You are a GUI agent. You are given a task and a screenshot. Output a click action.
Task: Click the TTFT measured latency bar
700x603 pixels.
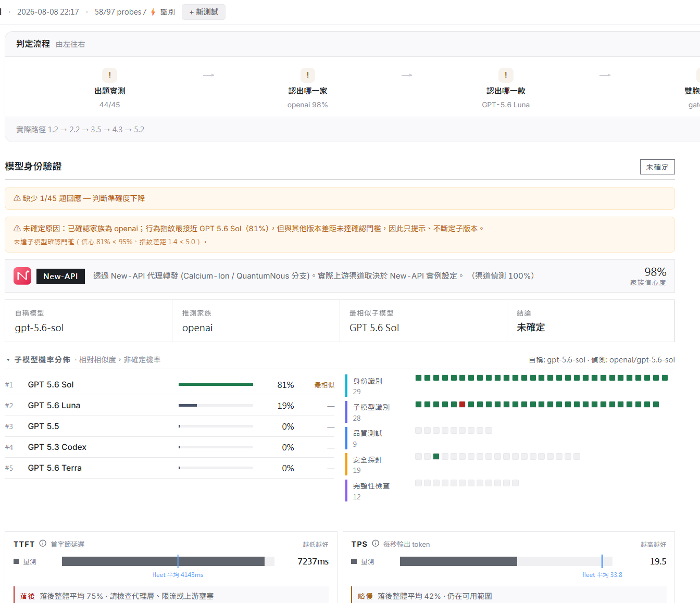163,561
